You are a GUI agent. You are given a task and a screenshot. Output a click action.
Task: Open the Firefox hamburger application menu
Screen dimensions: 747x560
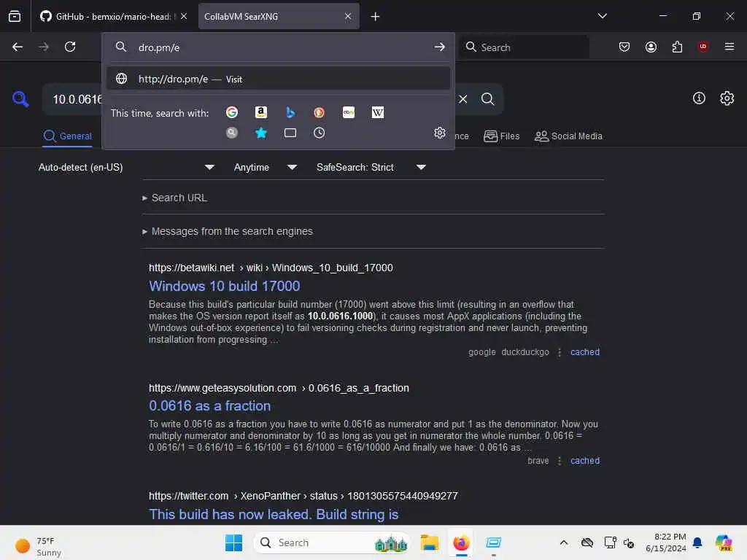729,46
